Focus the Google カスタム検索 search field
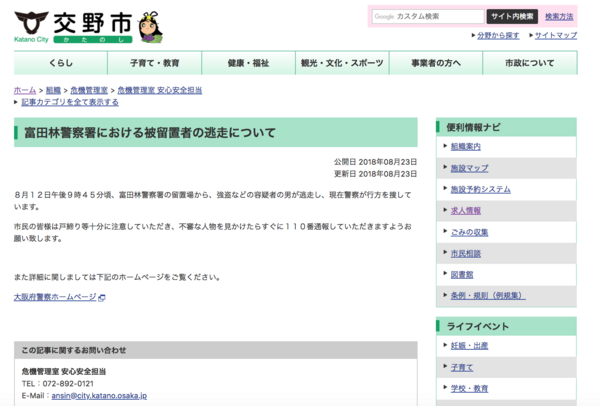Image resolution: width=600 pixels, height=406 pixels. click(428, 17)
